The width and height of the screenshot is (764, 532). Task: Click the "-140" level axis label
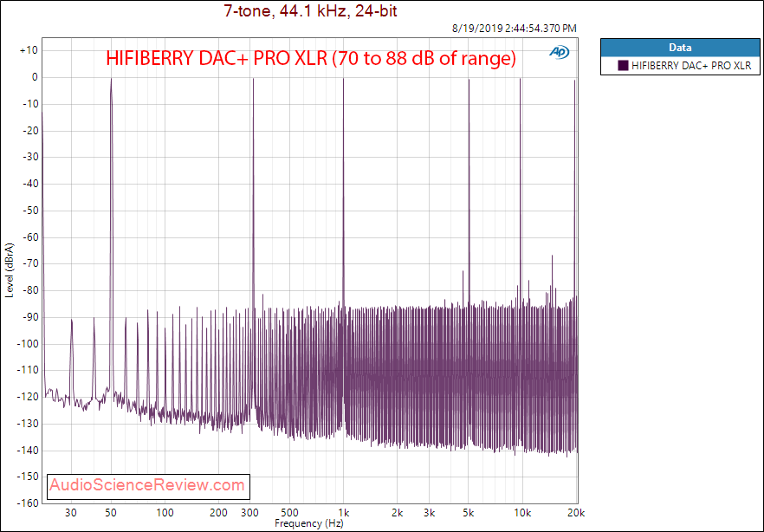28,450
